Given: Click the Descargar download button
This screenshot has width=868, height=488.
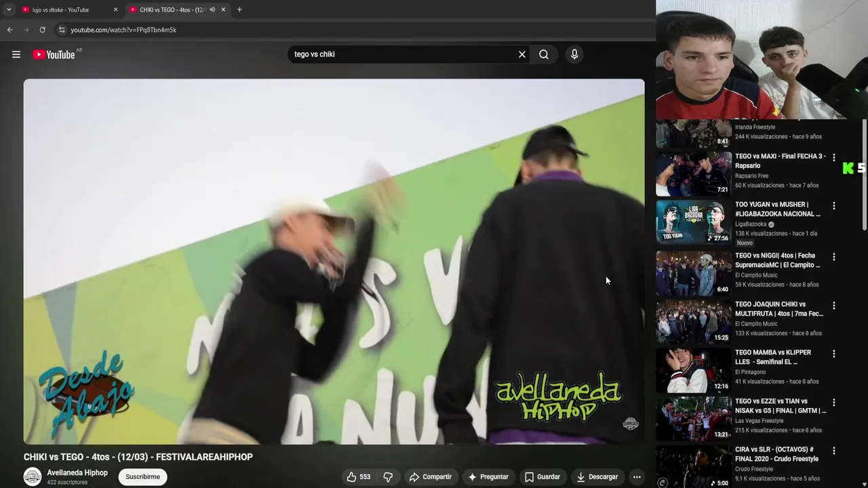Looking at the screenshot, I should (597, 476).
